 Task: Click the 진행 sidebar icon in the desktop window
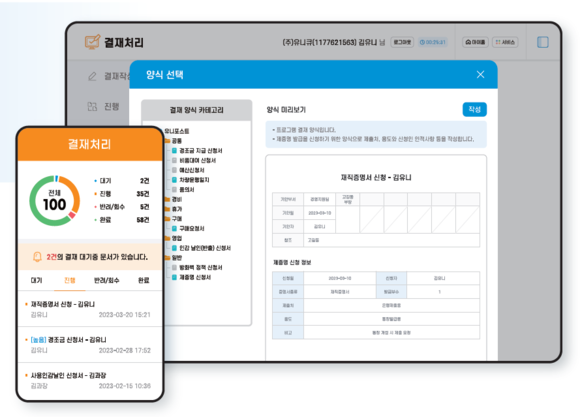click(x=92, y=107)
